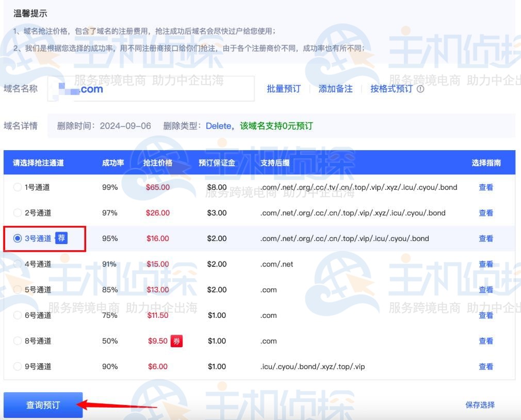Select the 3号通道 recommended radio button

tap(18, 238)
